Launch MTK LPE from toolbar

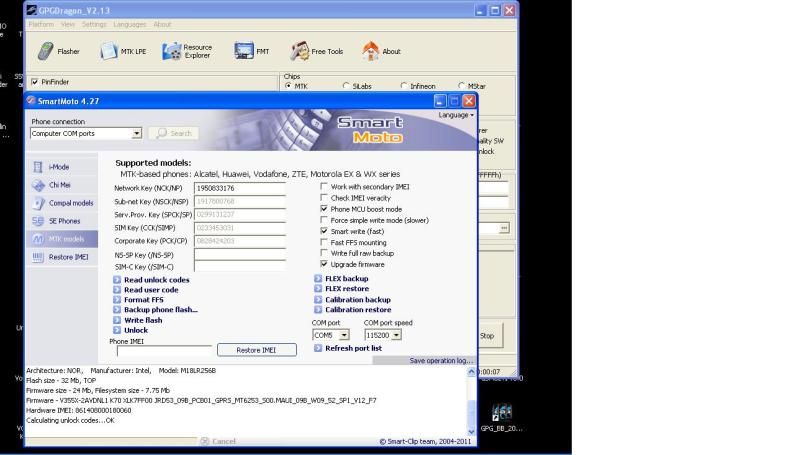pos(124,52)
